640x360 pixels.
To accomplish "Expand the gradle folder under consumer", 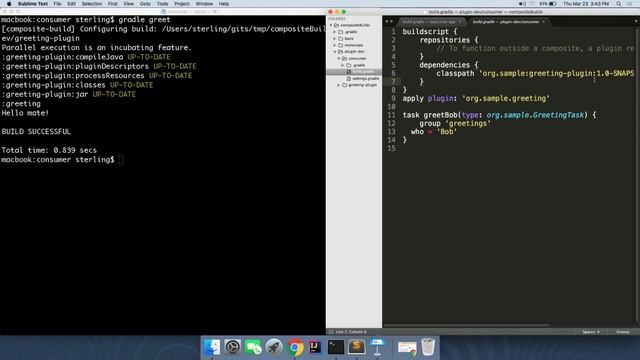I will [x=343, y=65].
